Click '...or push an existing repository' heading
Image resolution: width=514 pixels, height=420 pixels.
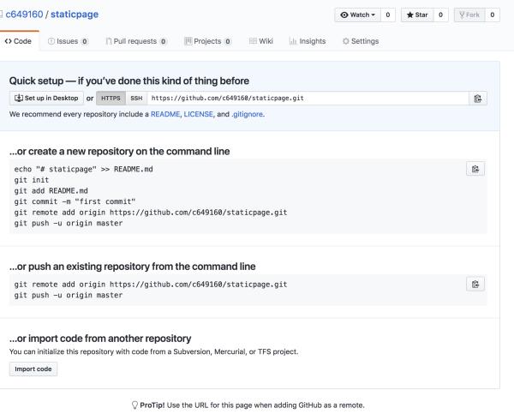[133, 267]
